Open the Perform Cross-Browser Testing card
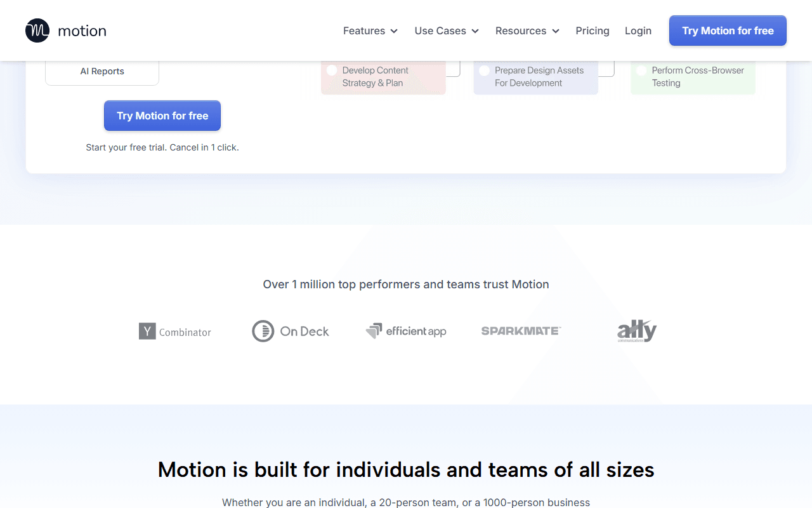Viewport: 812px width, 508px height. pyautogui.click(x=693, y=77)
